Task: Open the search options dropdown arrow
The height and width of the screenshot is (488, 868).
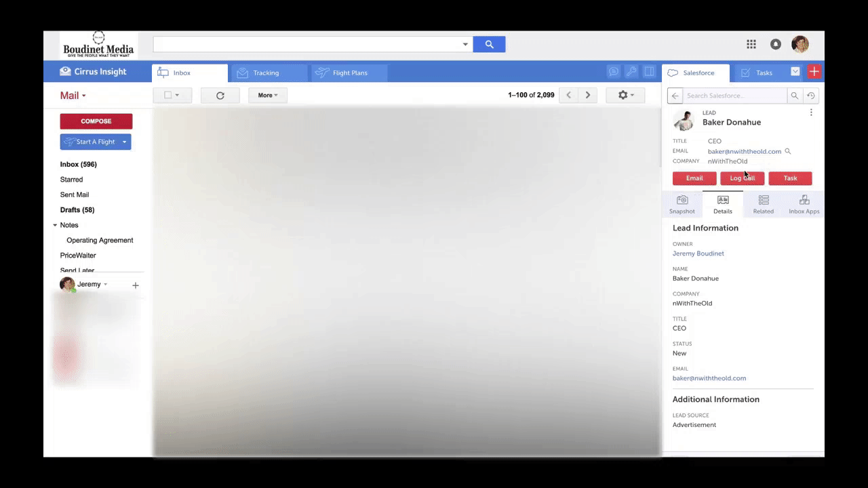Action: 465,44
